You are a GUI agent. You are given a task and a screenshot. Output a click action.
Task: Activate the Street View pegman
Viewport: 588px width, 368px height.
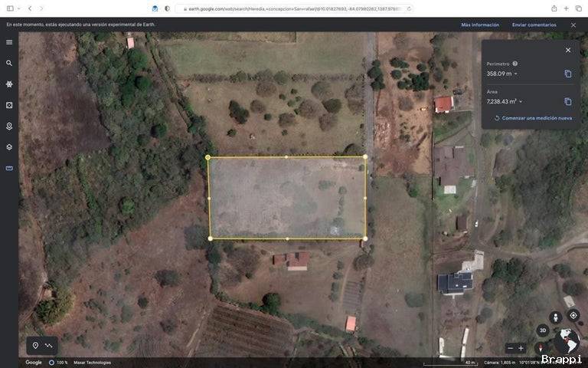point(556,317)
